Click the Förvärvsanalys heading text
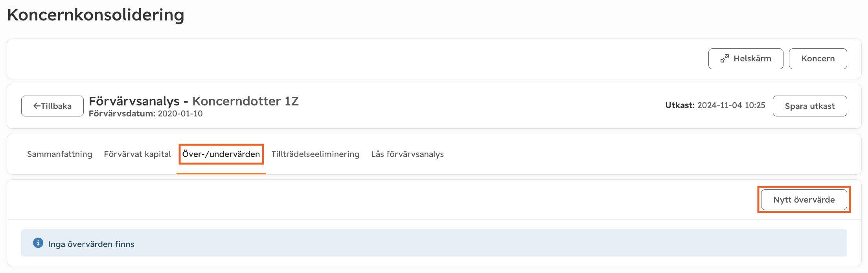The image size is (868, 273). (x=134, y=101)
